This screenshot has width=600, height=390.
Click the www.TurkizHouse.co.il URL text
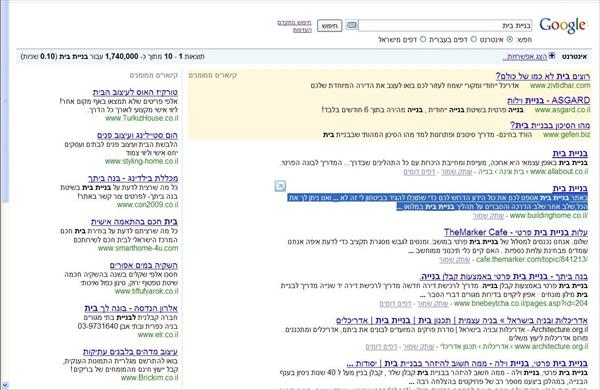click(142, 118)
